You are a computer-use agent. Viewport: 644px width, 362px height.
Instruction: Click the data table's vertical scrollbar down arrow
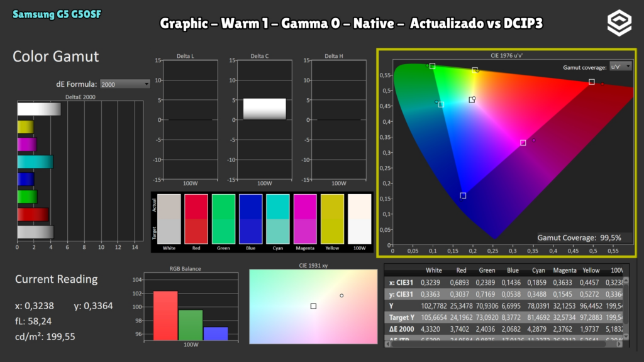(x=626, y=336)
